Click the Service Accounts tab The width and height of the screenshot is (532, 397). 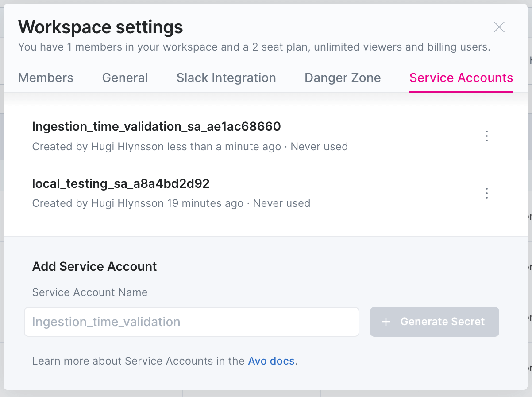461,78
